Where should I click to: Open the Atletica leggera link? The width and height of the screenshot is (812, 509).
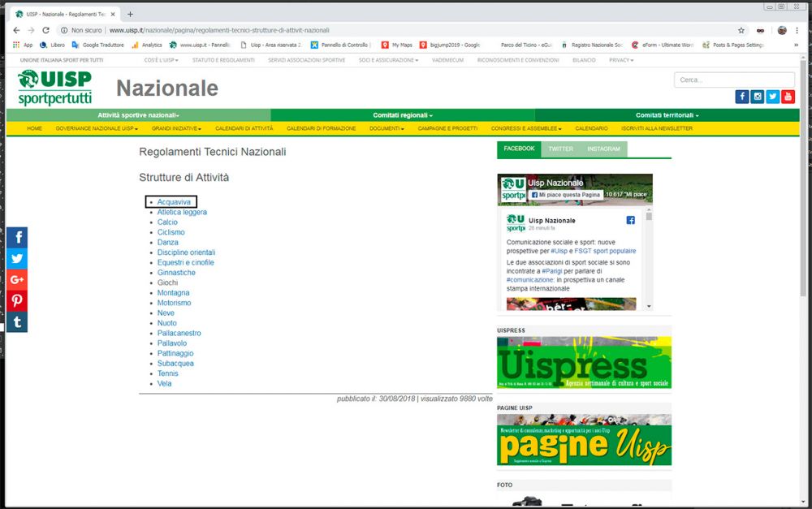[x=182, y=212]
